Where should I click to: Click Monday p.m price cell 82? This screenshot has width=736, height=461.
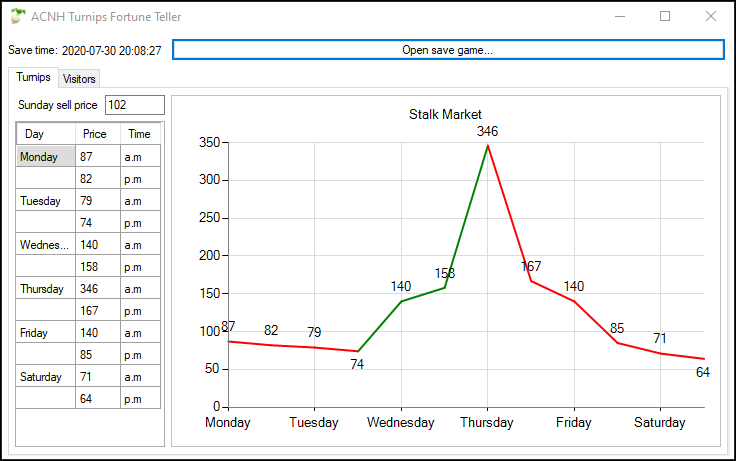pos(98,178)
